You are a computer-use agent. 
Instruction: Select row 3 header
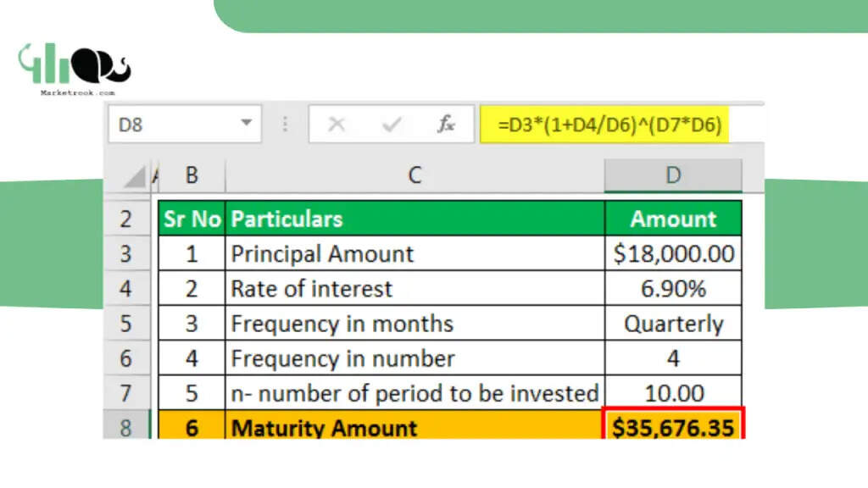126,254
